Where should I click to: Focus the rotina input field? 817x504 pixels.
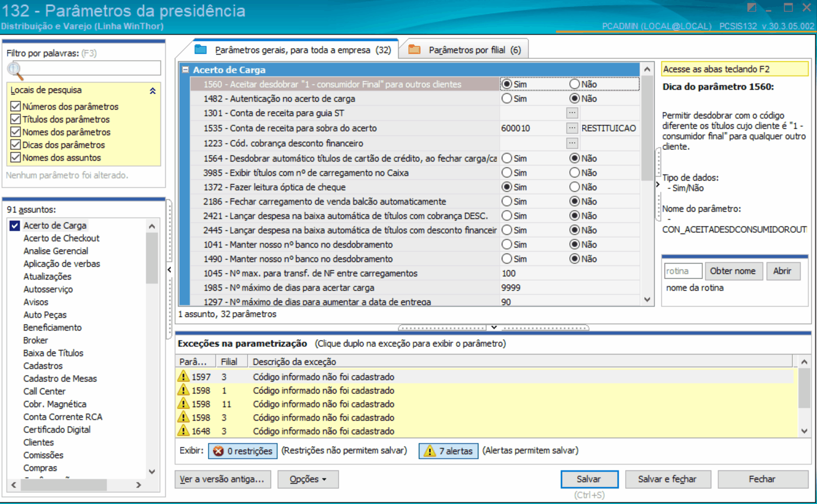[683, 271]
